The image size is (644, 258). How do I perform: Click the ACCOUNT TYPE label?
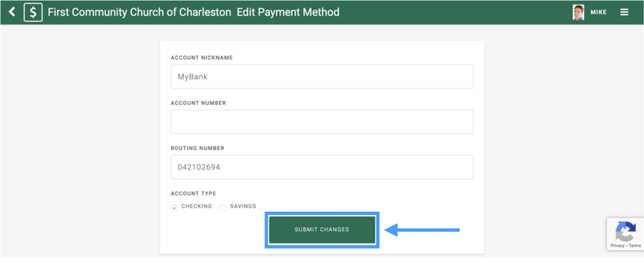193,193
